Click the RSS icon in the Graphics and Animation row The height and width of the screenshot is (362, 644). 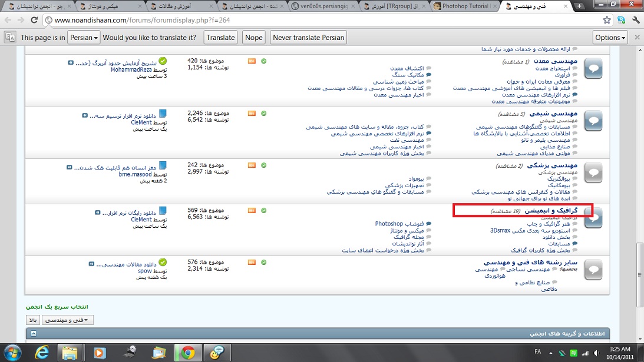(x=252, y=211)
